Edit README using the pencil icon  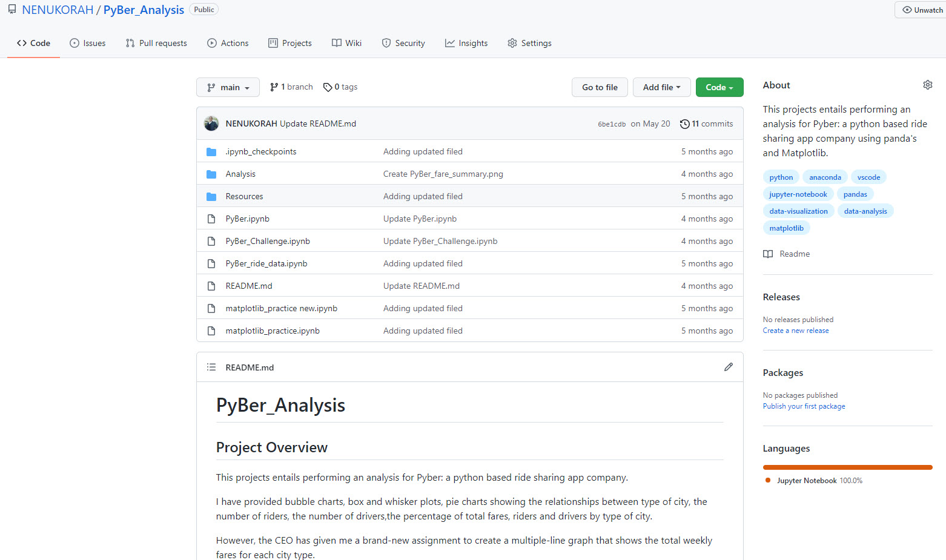point(728,367)
